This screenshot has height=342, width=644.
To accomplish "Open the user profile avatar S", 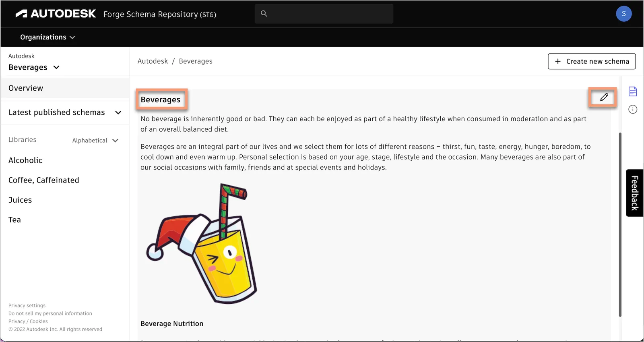I will (623, 14).
